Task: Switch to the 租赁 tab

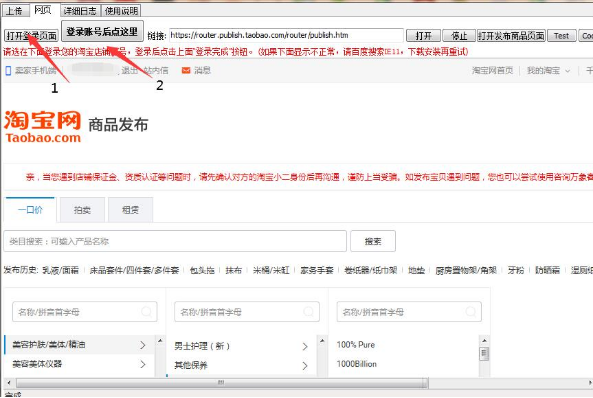Action: tap(130, 210)
